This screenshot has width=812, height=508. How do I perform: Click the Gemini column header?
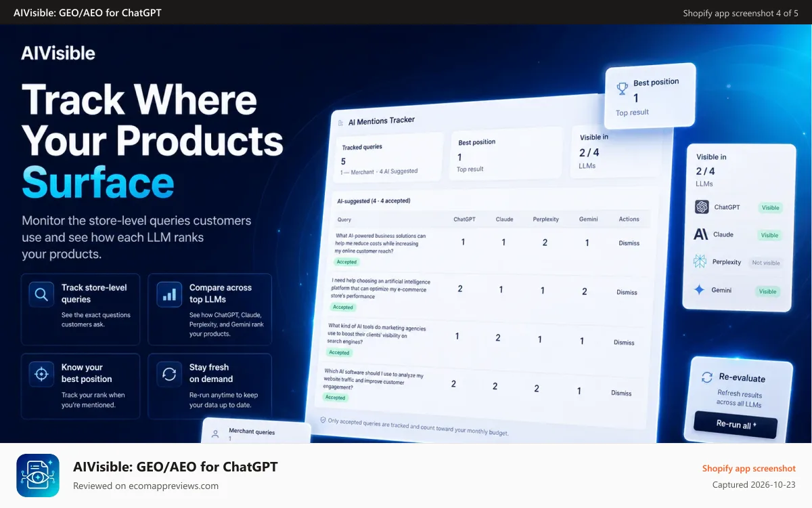(588, 219)
